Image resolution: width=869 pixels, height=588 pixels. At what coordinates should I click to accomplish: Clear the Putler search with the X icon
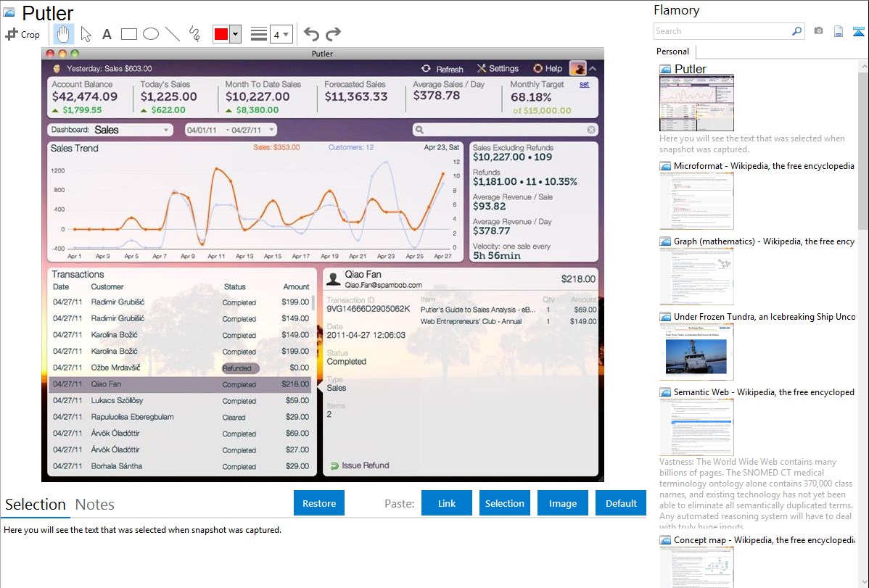[x=591, y=130]
